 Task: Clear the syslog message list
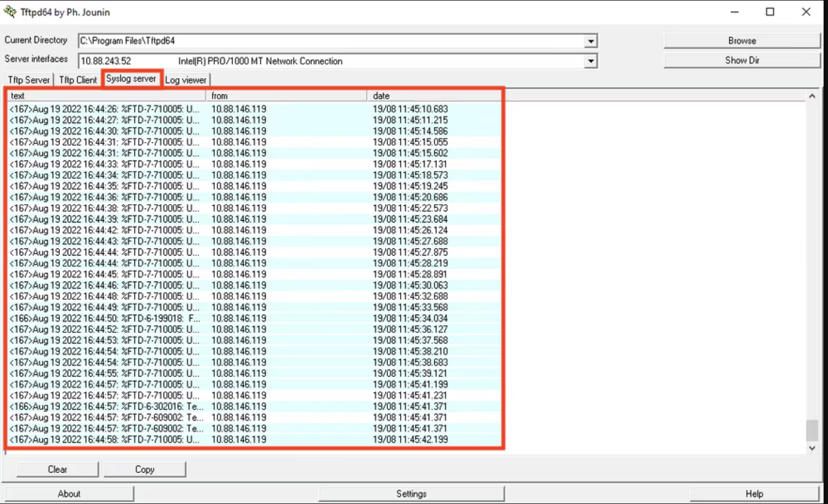(57, 469)
